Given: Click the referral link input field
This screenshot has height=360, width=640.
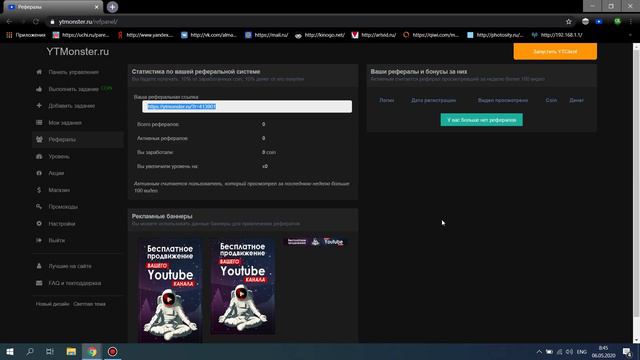Looking at the screenshot, I should click(x=247, y=107).
